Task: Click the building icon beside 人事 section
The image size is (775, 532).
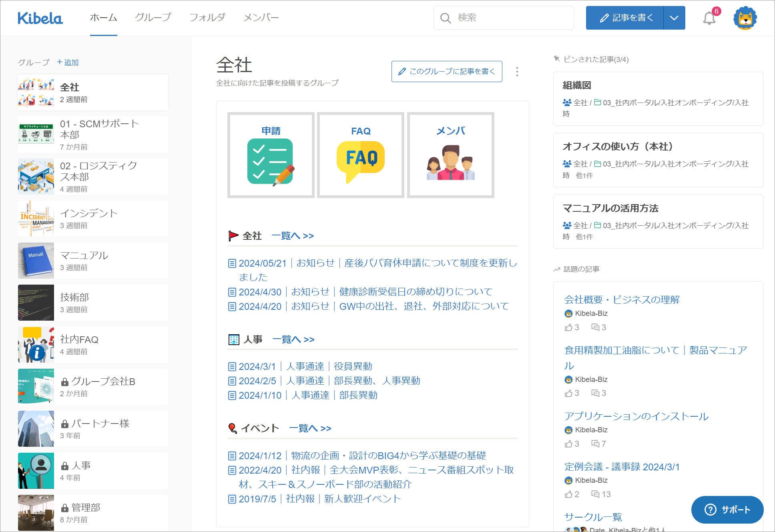Action: 234,339
